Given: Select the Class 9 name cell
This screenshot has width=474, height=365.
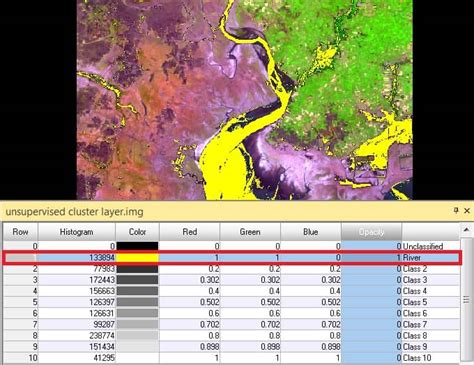Looking at the screenshot, I should [431, 347].
